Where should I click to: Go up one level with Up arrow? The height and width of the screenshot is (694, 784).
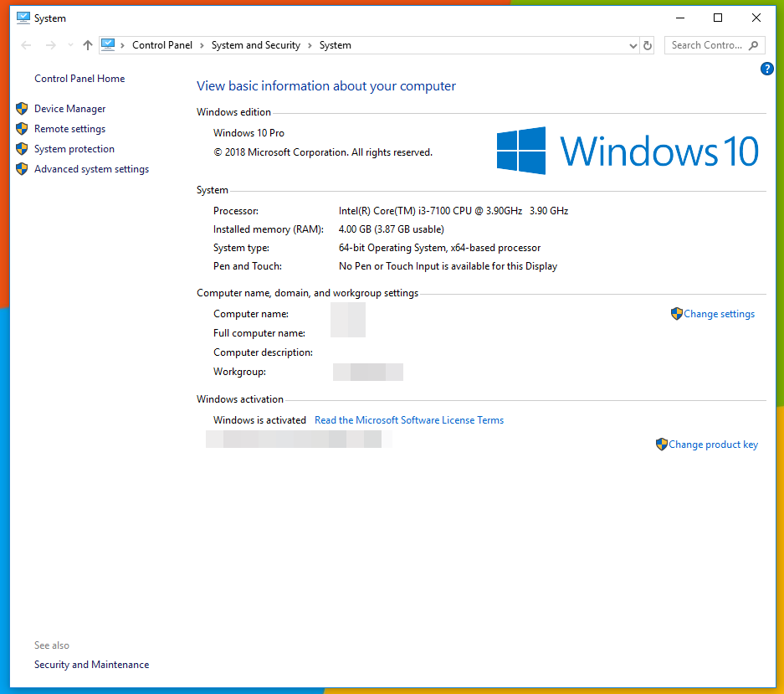tap(88, 45)
